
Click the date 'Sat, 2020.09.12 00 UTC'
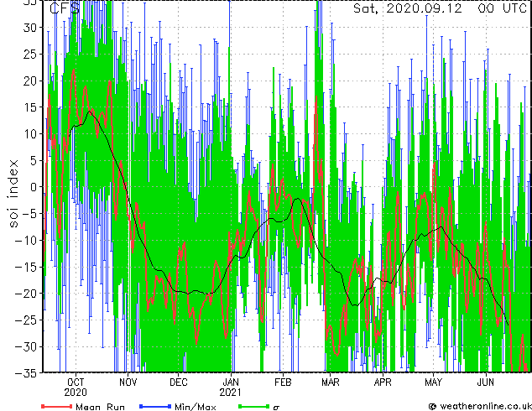tap(440, 8)
